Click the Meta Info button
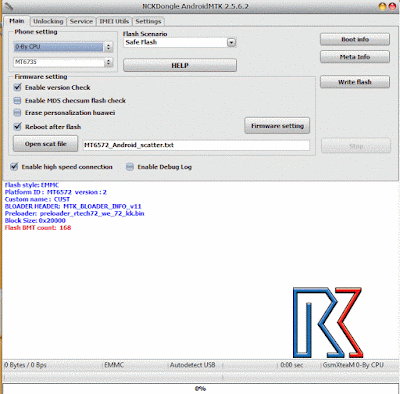The height and width of the screenshot is (394, 400). [355, 57]
